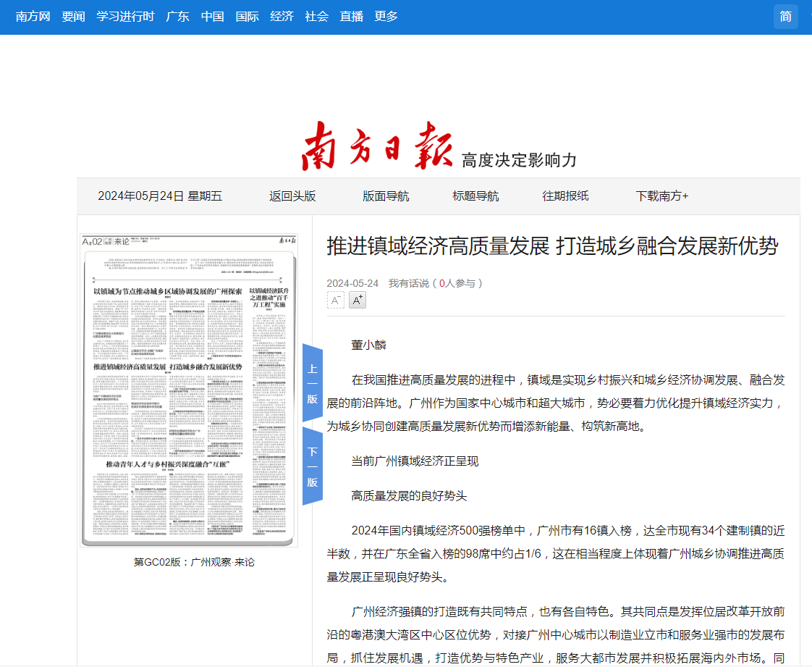Image resolution: width=812 pixels, height=667 pixels.
Task: Open 版面导航 page navigation
Action: (386, 196)
